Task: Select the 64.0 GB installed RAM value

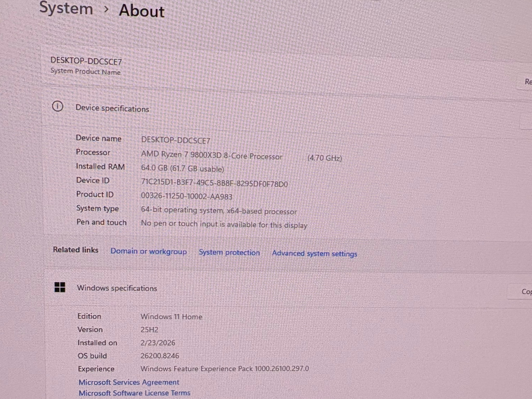Action: 182,168
